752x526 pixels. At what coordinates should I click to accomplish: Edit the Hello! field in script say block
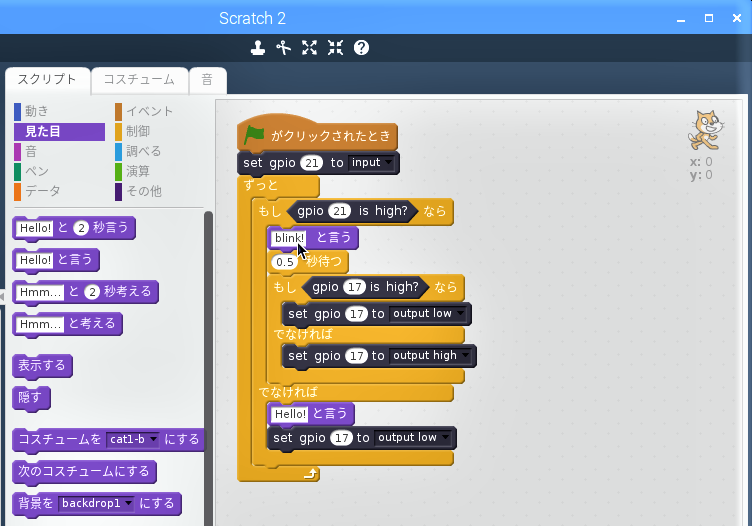point(290,414)
